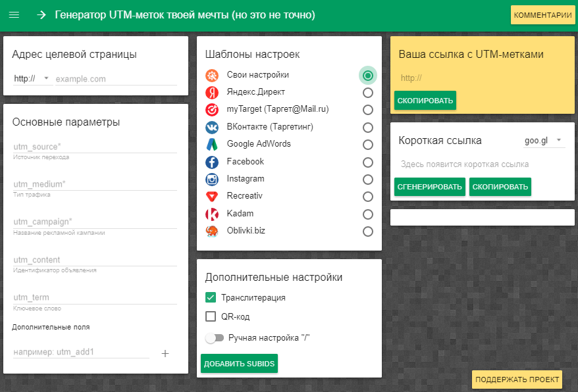Copy short link with СКОПИРОВАТЬ button
Screen dimensions: 578x392
coord(500,187)
